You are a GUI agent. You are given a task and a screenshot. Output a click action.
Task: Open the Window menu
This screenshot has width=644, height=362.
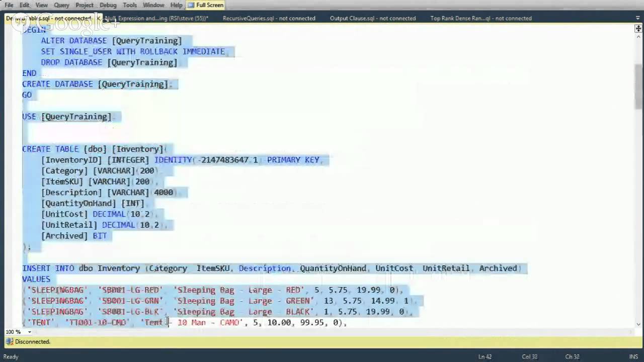tap(153, 5)
